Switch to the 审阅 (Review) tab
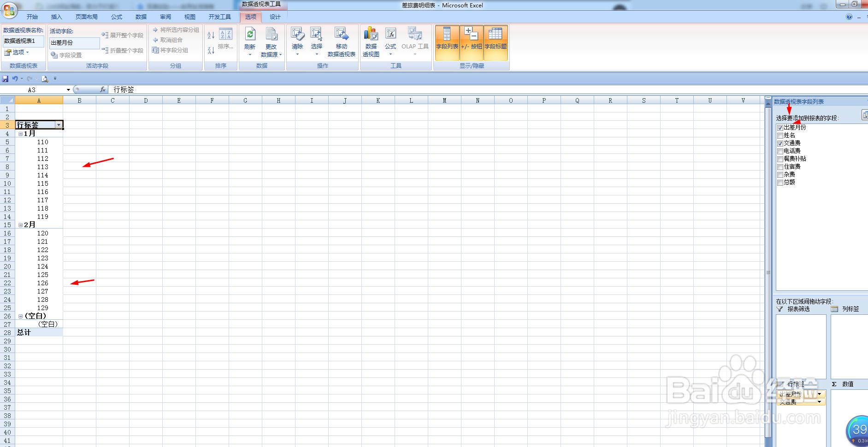This screenshot has height=447, width=868. click(165, 17)
